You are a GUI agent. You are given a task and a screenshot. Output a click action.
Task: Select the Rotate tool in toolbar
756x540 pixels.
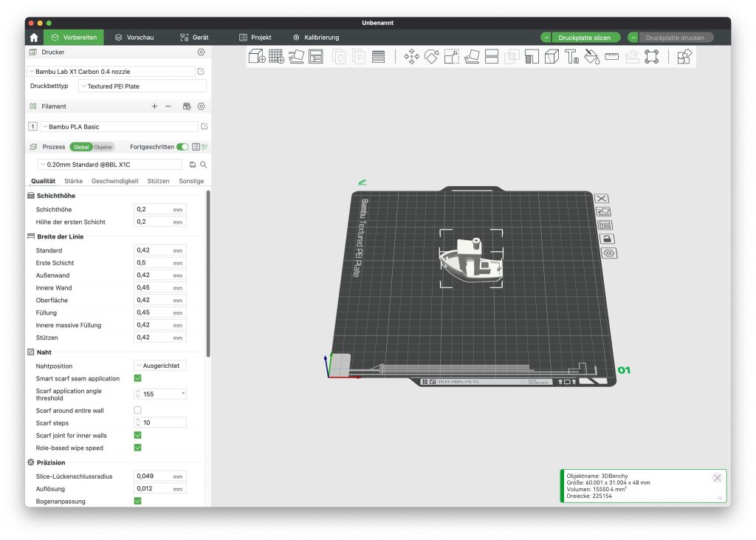pyautogui.click(x=432, y=57)
